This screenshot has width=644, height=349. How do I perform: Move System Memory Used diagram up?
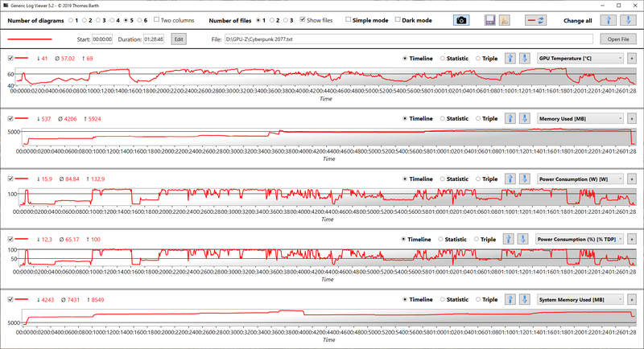click(510, 299)
